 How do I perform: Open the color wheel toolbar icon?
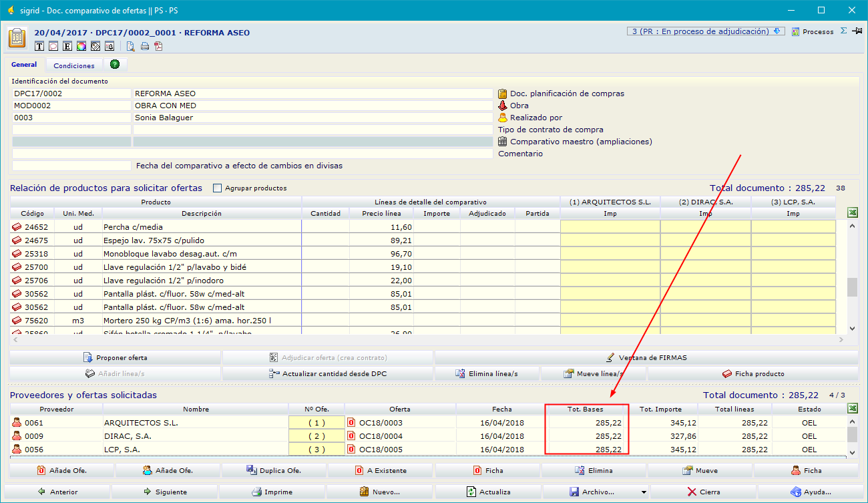[81, 46]
